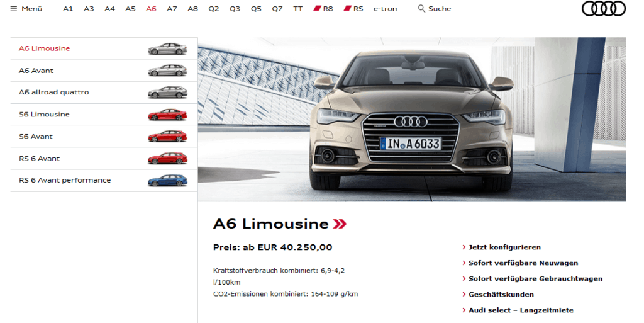Select the blue RS 6 Avant performance car thumbnail
The width and height of the screenshot is (644, 323).
pyautogui.click(x=167, y=181)
